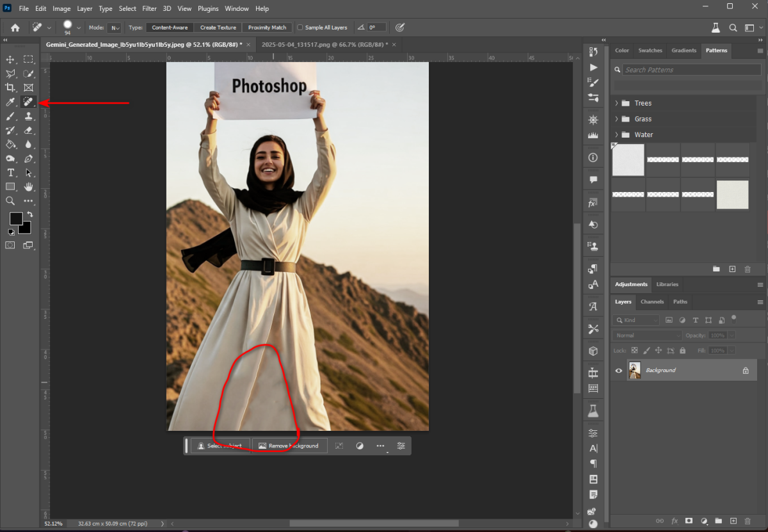Viewport: 768px width, 532px height.
Task: Open the Fill dropdown arrow
Action: [x=732, y=351]
